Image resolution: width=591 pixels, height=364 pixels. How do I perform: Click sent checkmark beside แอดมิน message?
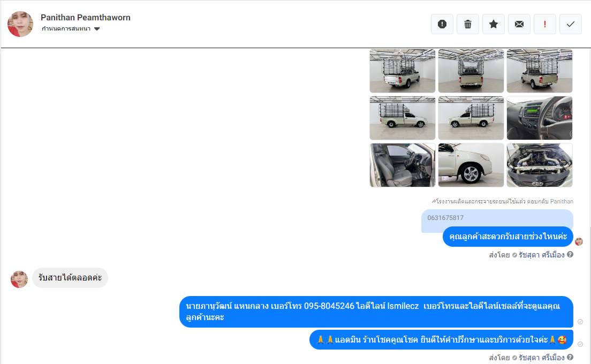pos(580,344)
